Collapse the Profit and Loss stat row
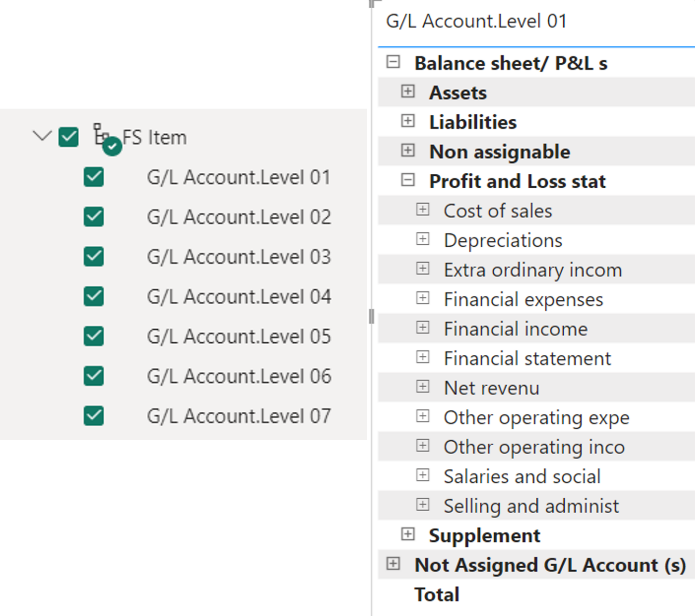This screenshot has height=616, width=695. (408, 180)
